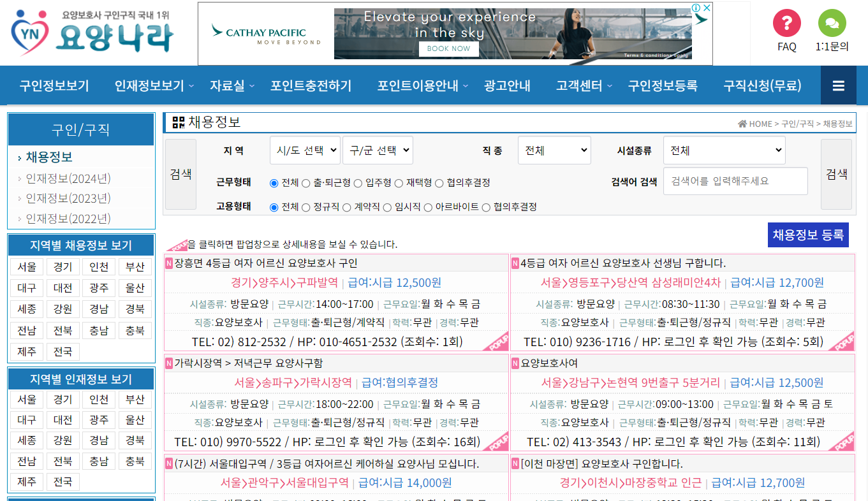Open the 직종 전체 dropdown
Image resolution: width=868 pixels, height=501 pixels.
[x=554, y=150]
